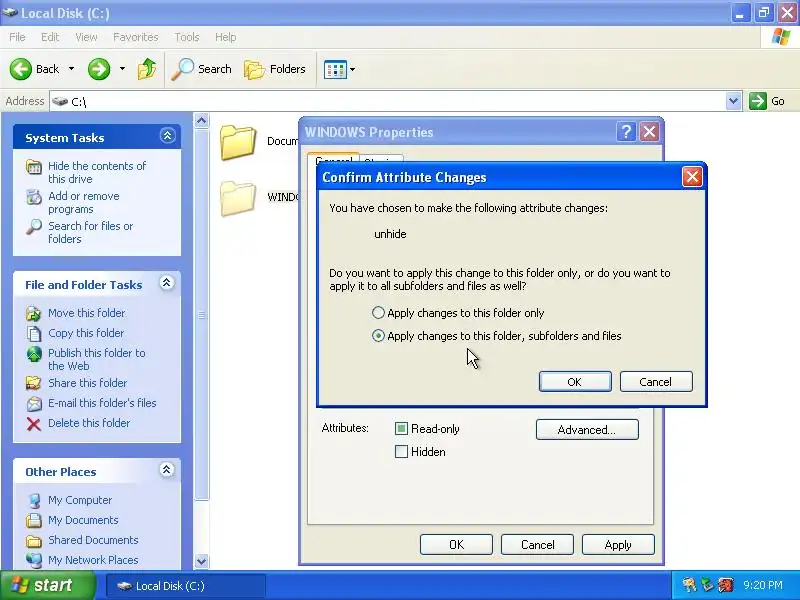Click the Move this folder link

(87, 313)
